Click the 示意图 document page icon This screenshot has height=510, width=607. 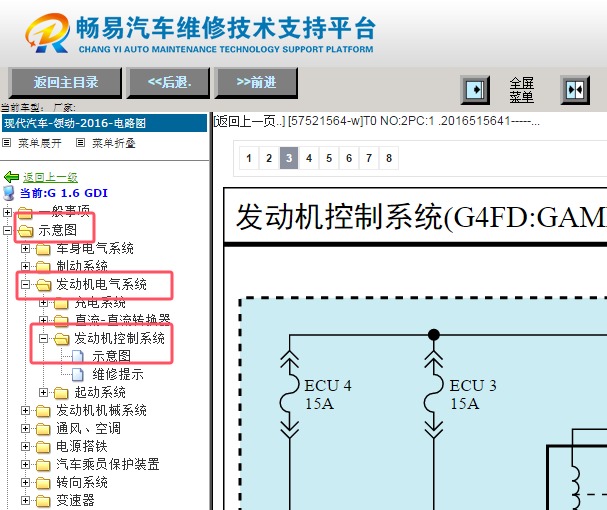click(78, 356)
